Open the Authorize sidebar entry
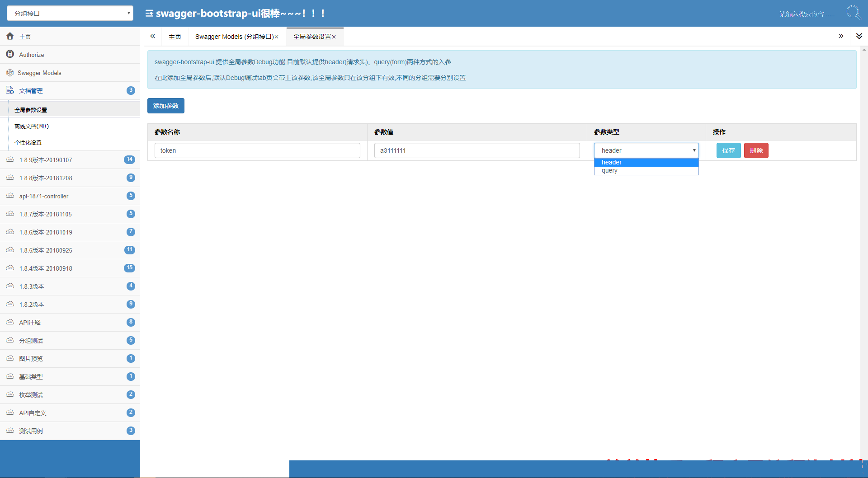 tap(70, 54)
